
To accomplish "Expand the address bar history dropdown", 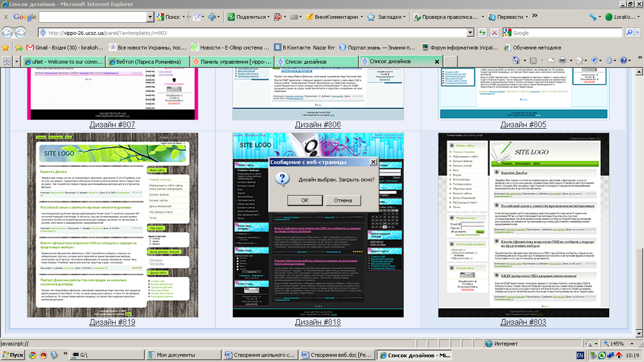I will point(470,33).
